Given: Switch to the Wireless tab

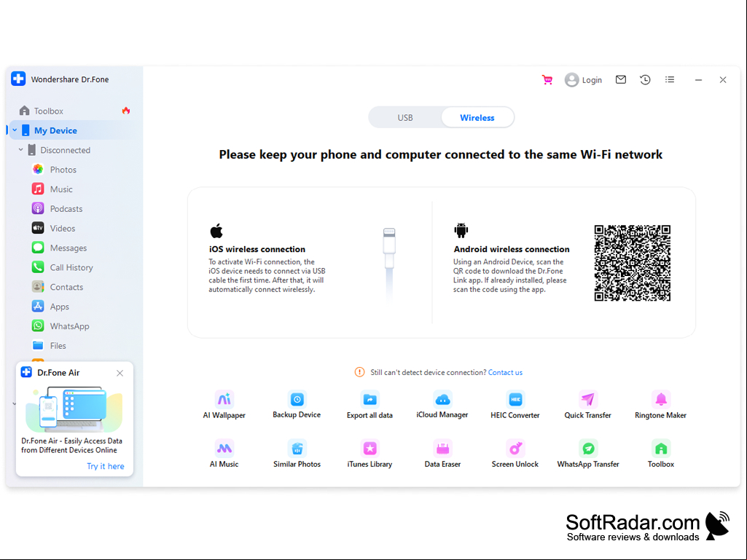Looking at the screenshot, I should click(477, 118).
